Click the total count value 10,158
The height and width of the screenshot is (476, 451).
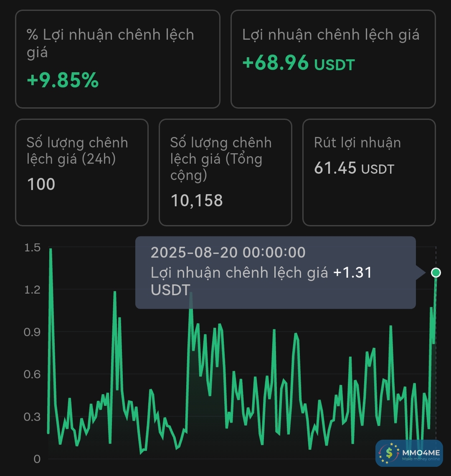point(197,200)
